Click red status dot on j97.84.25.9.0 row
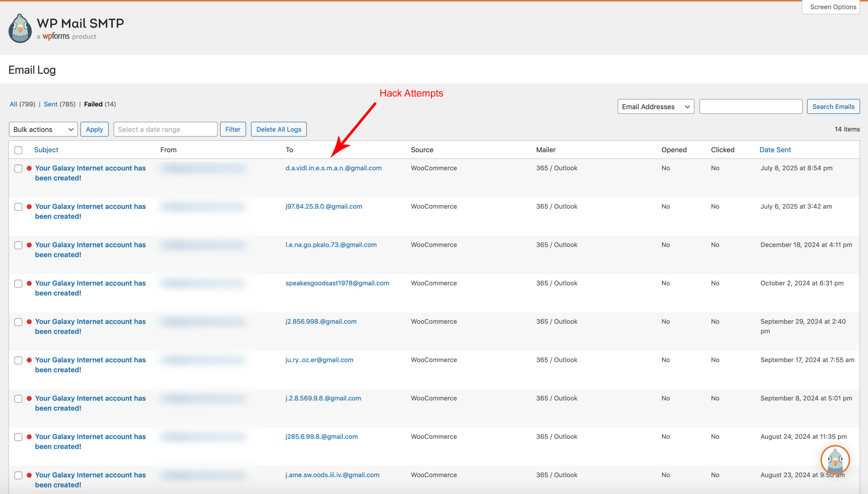This screenshot has width=868, height=494. click(x=29, y=206)
